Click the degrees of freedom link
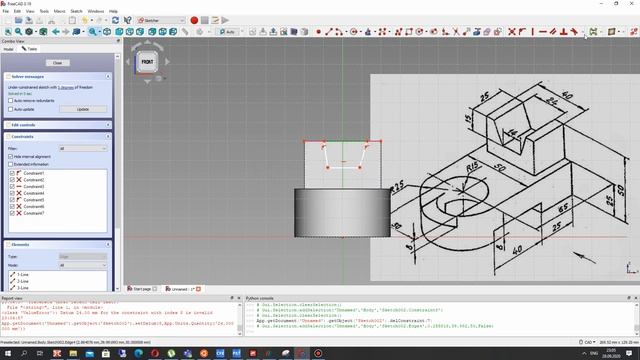 tap(66, 87)
